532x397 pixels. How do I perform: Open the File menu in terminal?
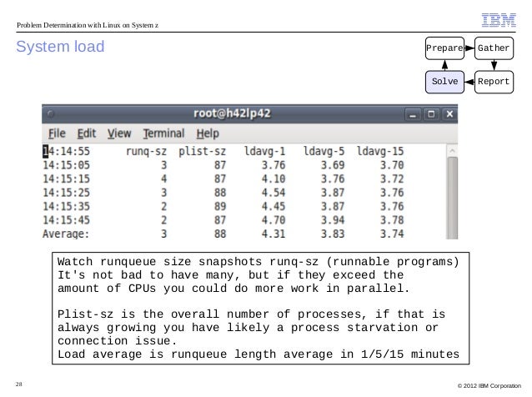tap(57, 133)
